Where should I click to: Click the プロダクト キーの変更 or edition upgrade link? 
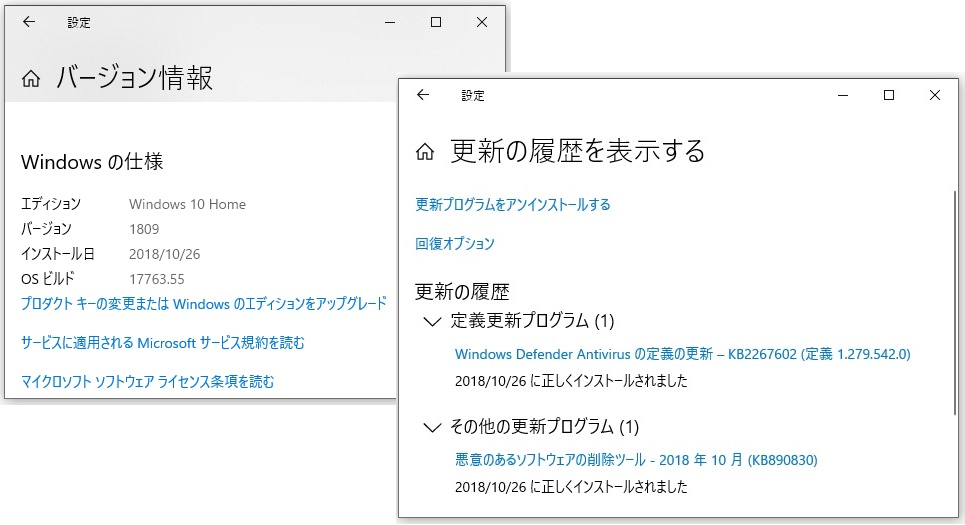point(203,303)
